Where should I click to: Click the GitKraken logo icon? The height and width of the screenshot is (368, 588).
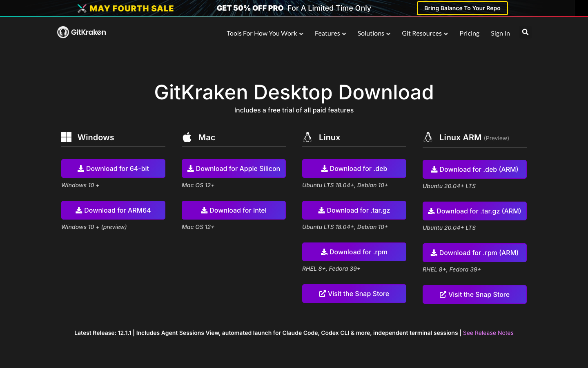63,32
